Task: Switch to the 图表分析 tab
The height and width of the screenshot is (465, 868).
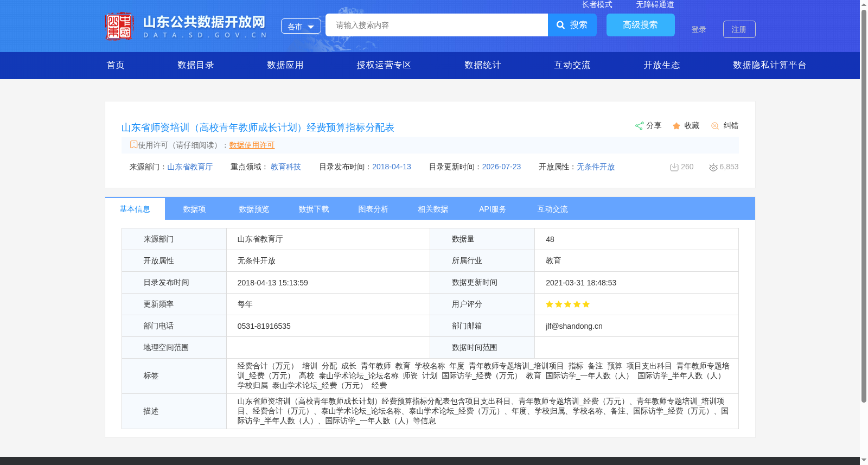Action: (374, 209)
